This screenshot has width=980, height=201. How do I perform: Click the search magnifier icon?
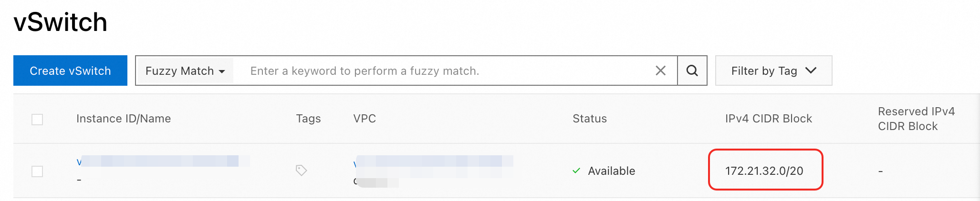(692, 71)
